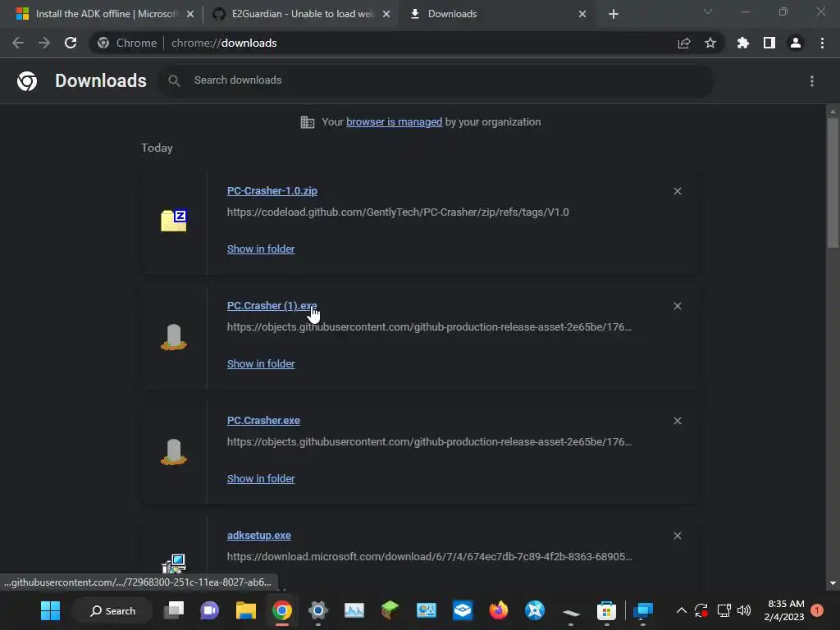
Task: Open taskbar Search box
Action: point(112,610)
